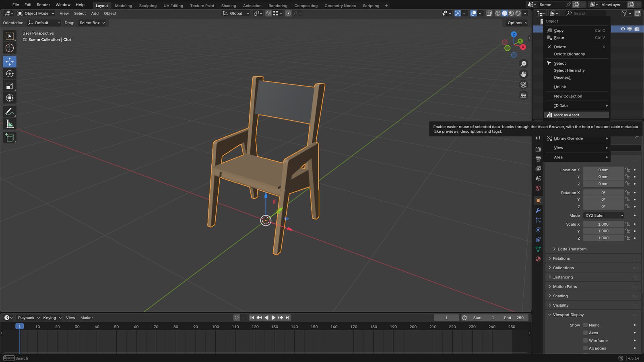Jump to the animation end frame button
The image size is (644, 362).
tap(287, 318)
